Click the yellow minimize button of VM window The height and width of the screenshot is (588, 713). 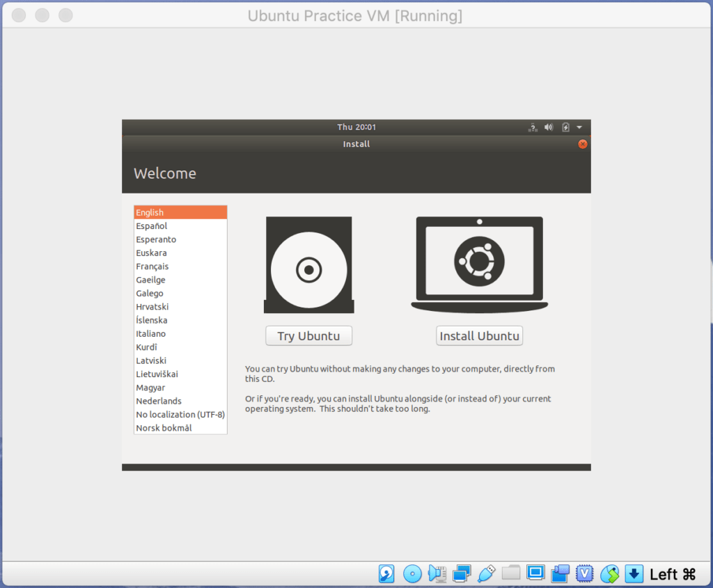(x=42, y=15)
